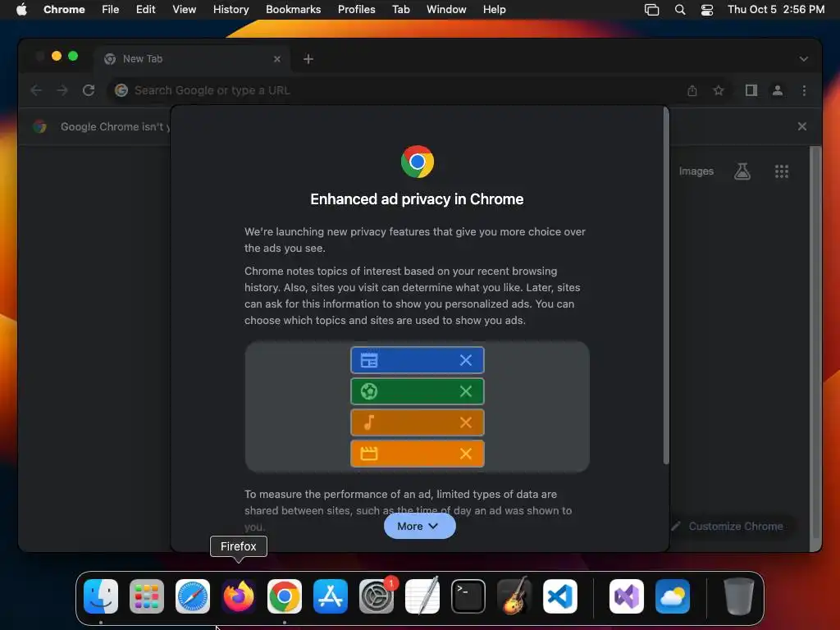The height and width of the screenshot is (630, 840).
Task: Open the View menu
Action: [x=184, y=10]
